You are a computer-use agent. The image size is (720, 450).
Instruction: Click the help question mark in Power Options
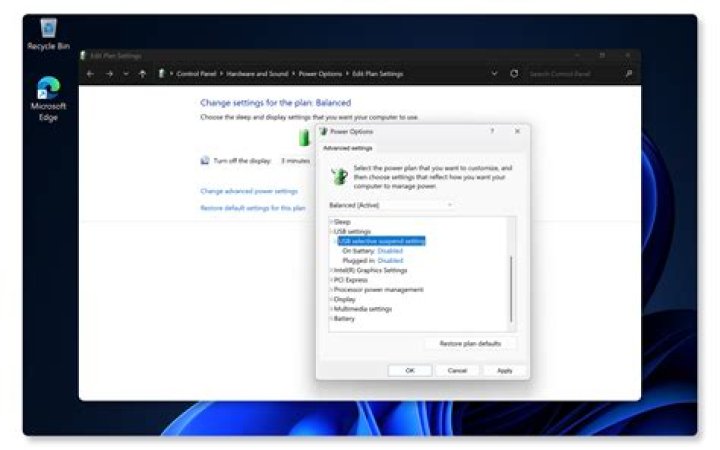tap(492, 131)
